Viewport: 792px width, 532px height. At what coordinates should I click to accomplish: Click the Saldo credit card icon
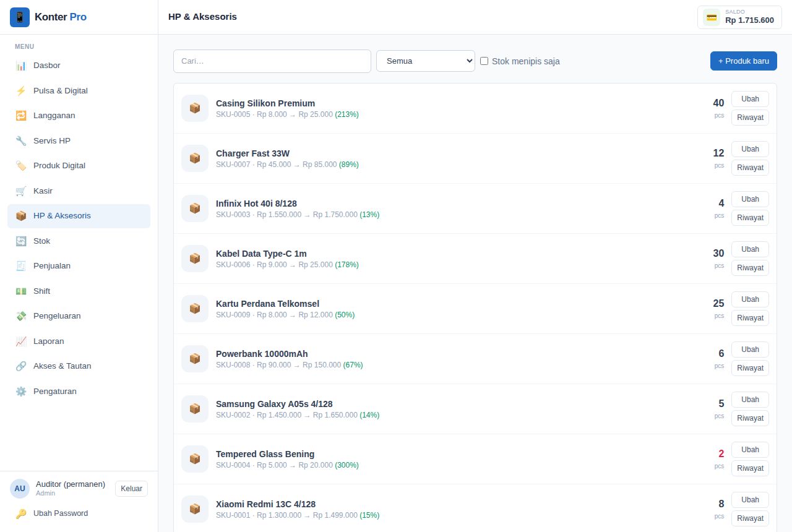712,17
